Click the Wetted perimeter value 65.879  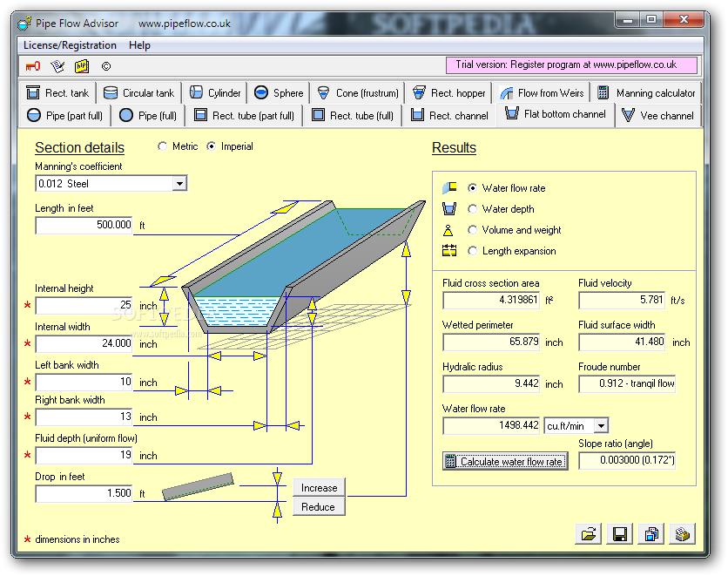point(491,342)
